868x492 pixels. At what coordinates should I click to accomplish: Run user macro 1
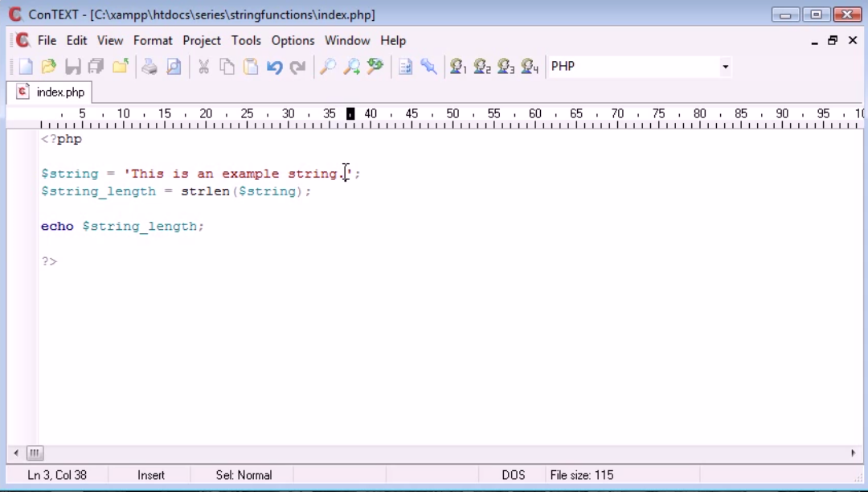point(457,66)
